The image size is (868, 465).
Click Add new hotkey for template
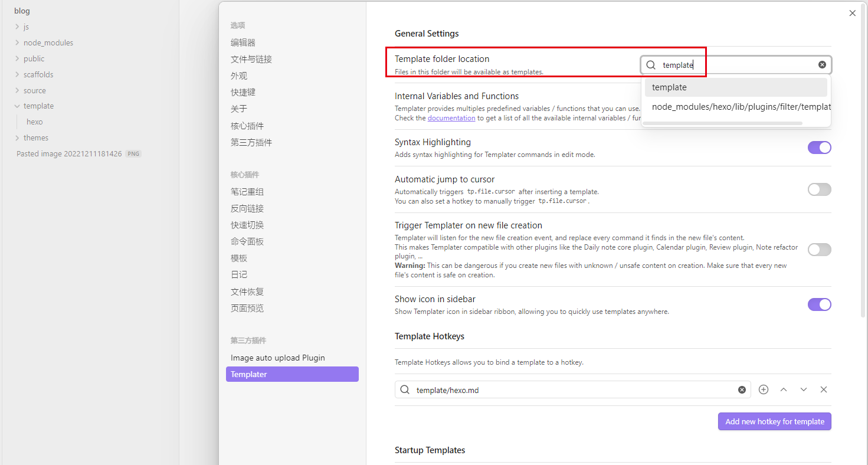click(x=775, y=421)
